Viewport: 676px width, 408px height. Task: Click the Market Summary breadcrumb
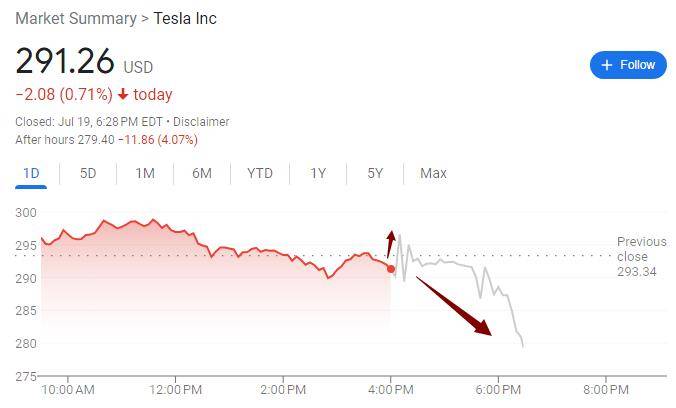pos(76,19)
